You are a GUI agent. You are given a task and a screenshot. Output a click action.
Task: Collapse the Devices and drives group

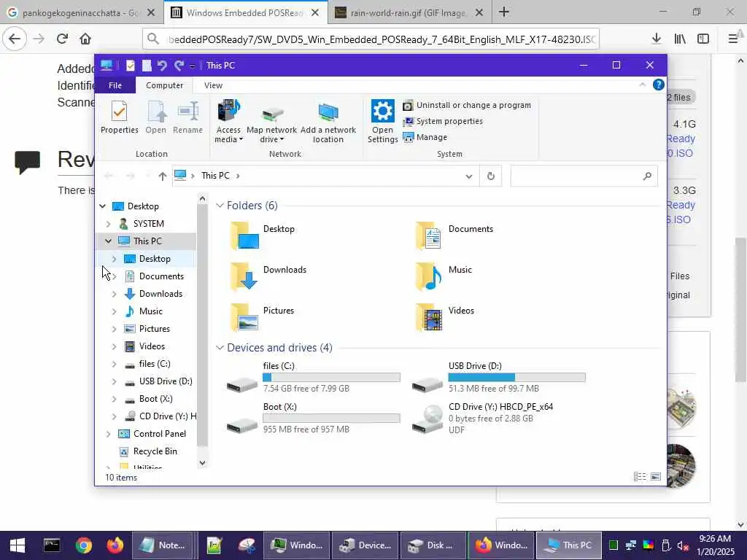click(x=220, y=348)
